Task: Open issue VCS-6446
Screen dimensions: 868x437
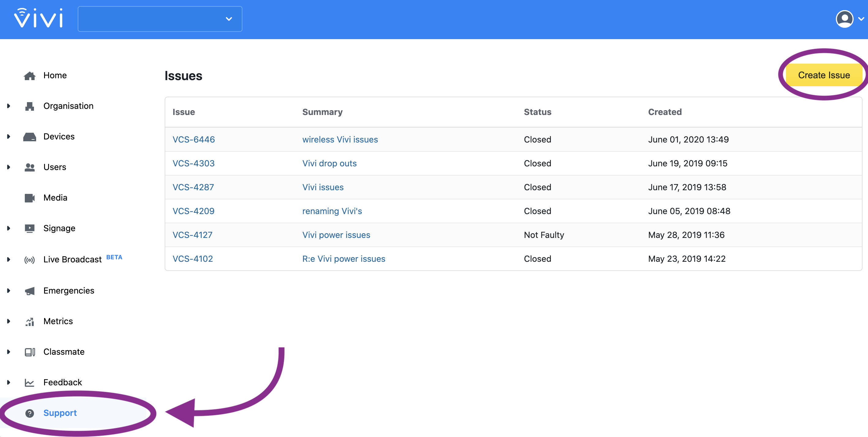Action: tap(194, 139)
